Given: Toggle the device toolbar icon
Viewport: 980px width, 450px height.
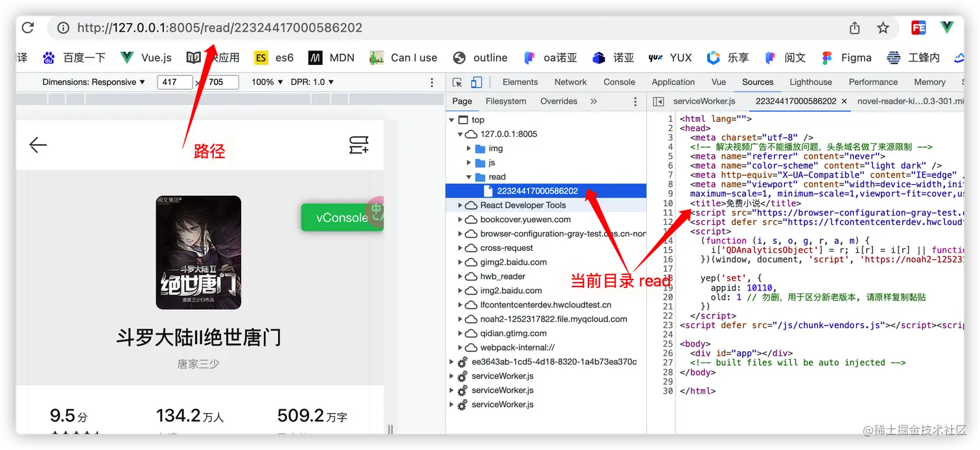Looking at the screenshot, I should coord(476,82).
